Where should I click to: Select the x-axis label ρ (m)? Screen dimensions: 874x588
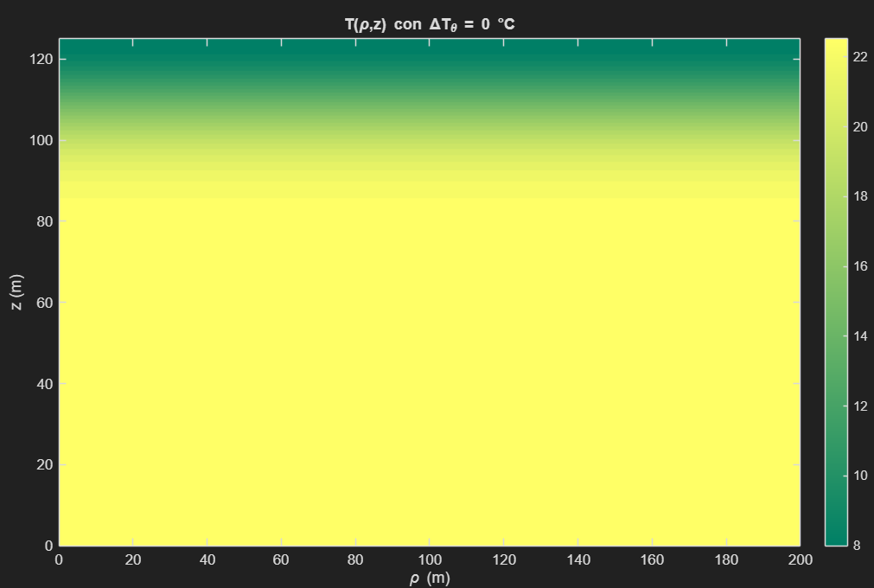(x=430, y=578)
